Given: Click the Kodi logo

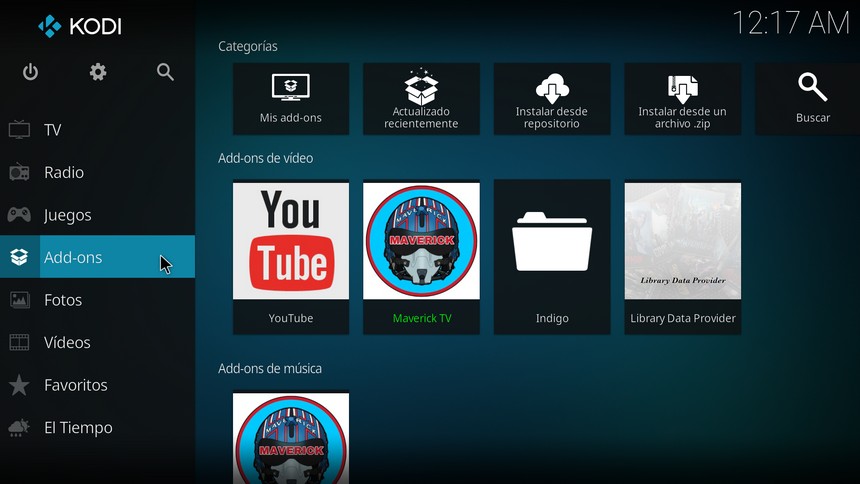Looking at the screenshot, I should [x=80, y=26].
